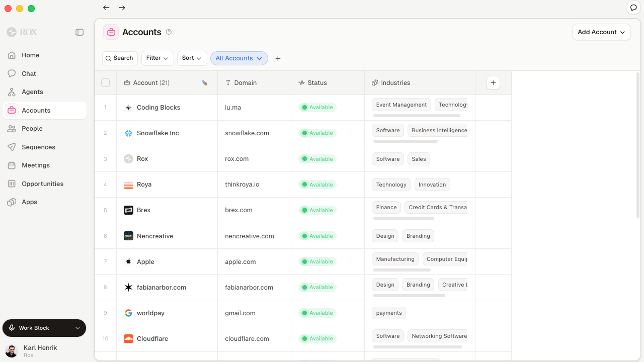
Task: Click the snowflake.com domain cell
Action: click(x=254, y=133)
